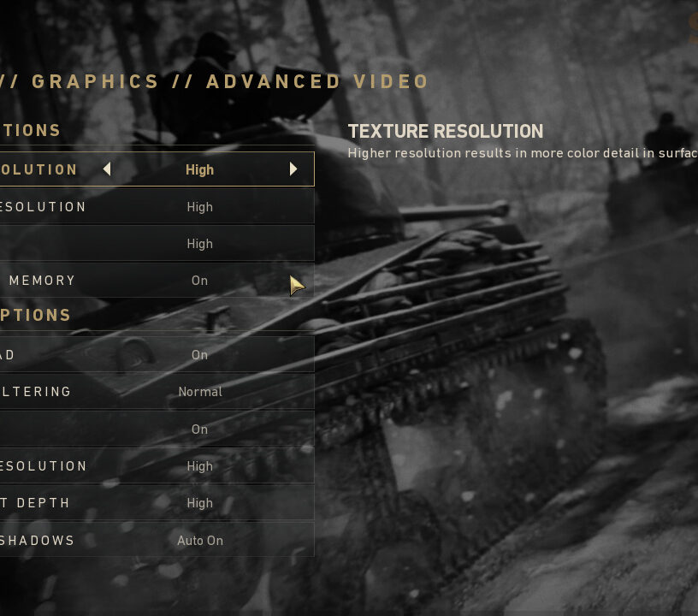Adjust the Resolution row above Depth

pyautogui.click(x=157, y=466)
